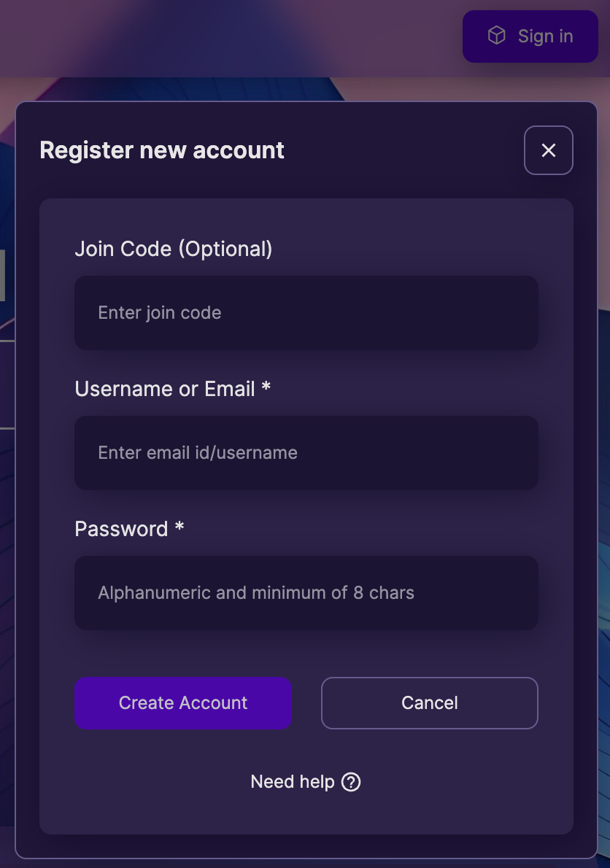Dismiss the form using Cancel button

coord(430,703)
